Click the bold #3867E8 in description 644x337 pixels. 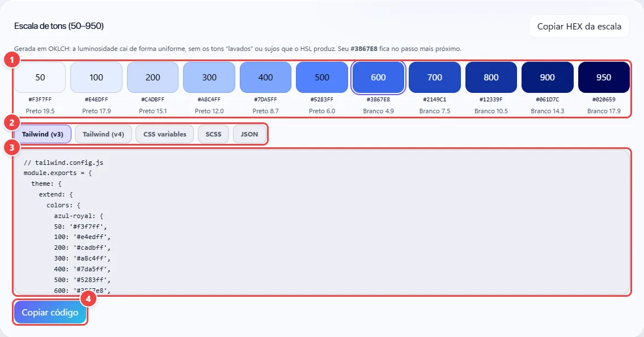click(x=363, y=49)
